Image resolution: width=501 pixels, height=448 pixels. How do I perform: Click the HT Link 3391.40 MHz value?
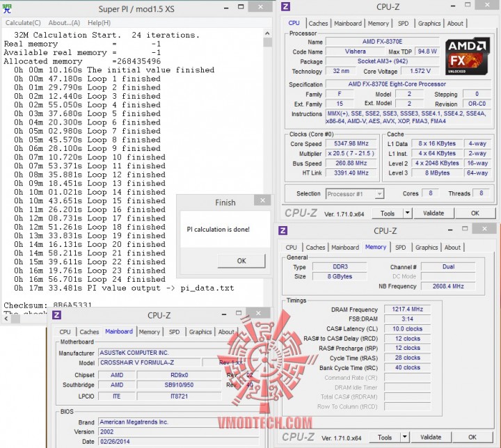coord(351,173)
